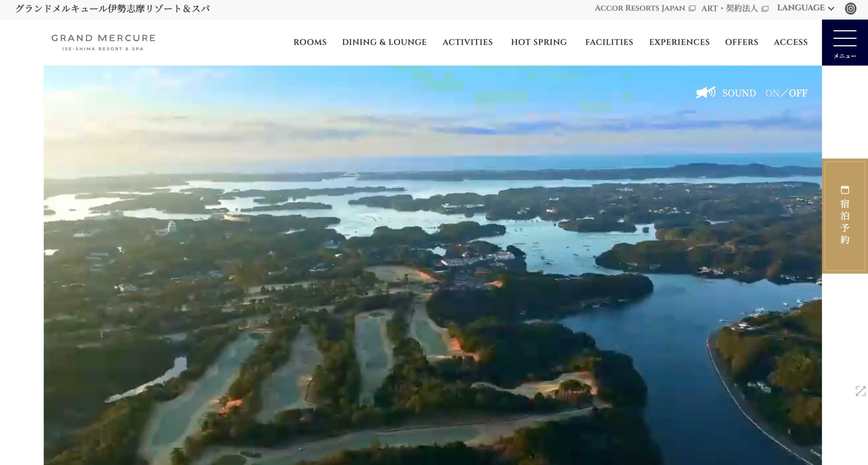Click external-link icon beside ART・契約法人

coord(765,9)
